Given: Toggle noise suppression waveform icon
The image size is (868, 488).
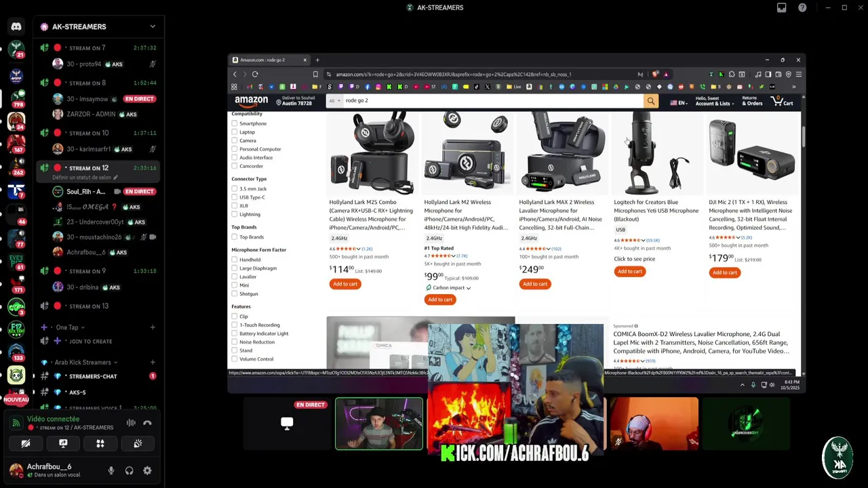Looking at the screenshot, I should click(131, 423).
